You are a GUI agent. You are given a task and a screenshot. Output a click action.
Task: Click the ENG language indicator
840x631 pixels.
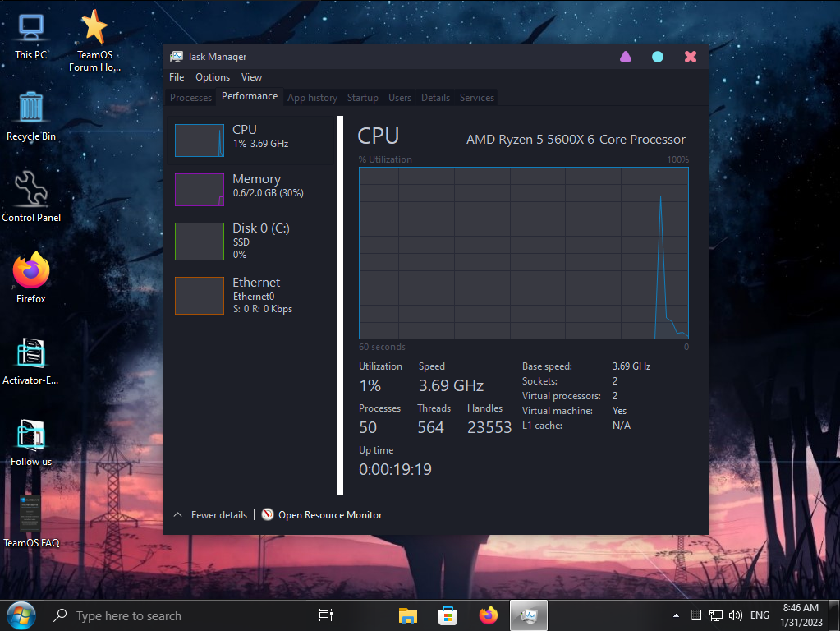pyautogui.click(x=760, y=615)
